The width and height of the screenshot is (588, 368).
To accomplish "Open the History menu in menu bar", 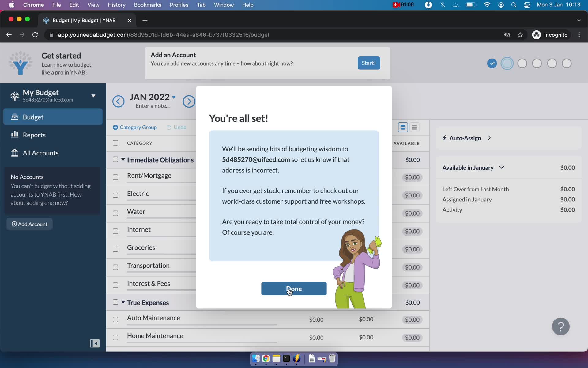I will (116, 5).
